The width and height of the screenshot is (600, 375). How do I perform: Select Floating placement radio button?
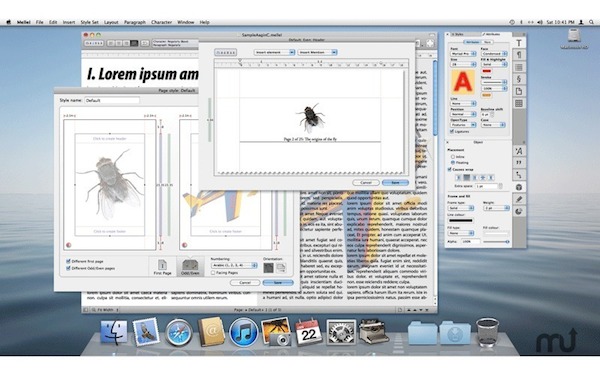point(453,163)
